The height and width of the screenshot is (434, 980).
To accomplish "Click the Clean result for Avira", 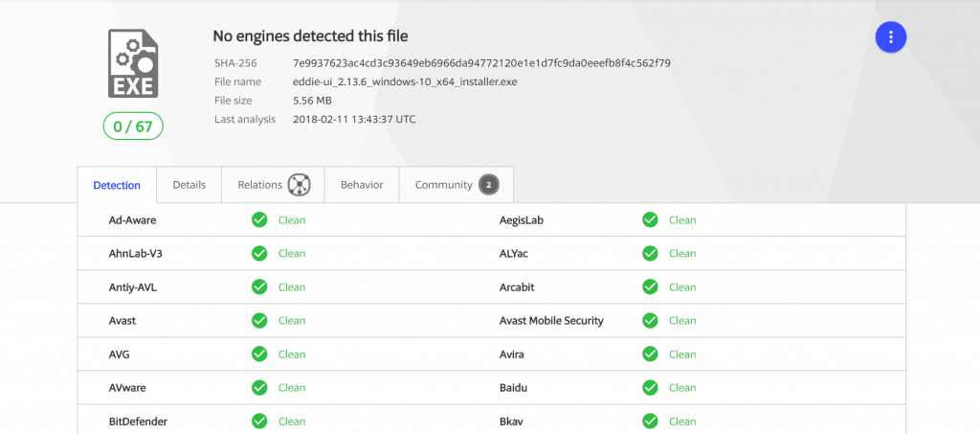I will 682,354.
